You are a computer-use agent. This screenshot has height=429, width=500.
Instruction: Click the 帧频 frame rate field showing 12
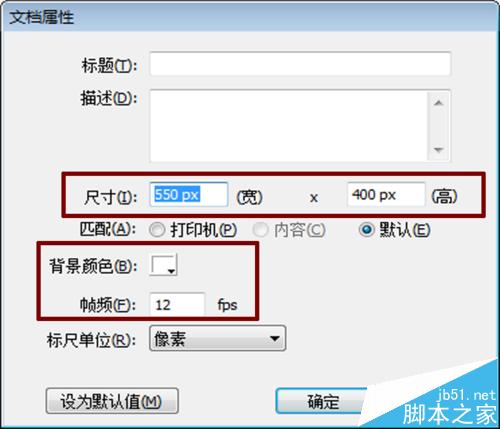pyautogui.click(x=177, y=304)
